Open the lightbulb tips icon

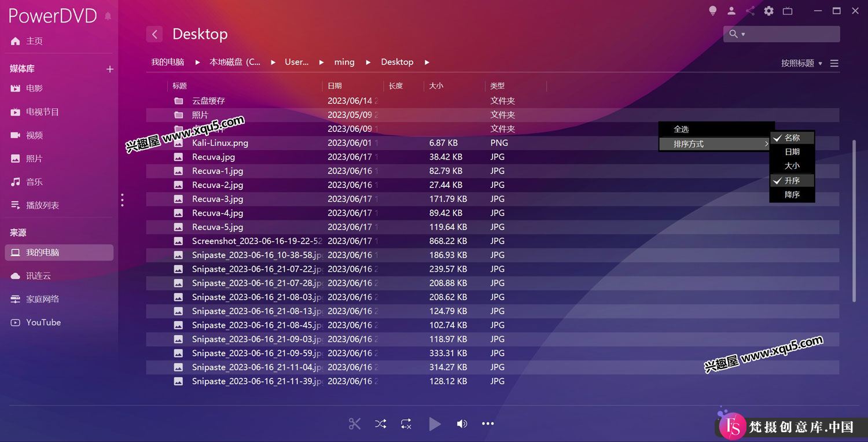[x=713, y=10]
